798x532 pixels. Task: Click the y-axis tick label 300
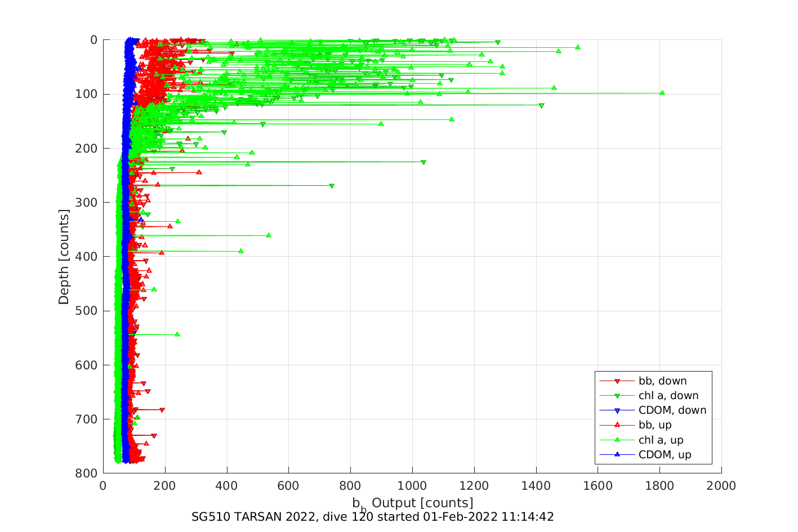tap(86, 203)
